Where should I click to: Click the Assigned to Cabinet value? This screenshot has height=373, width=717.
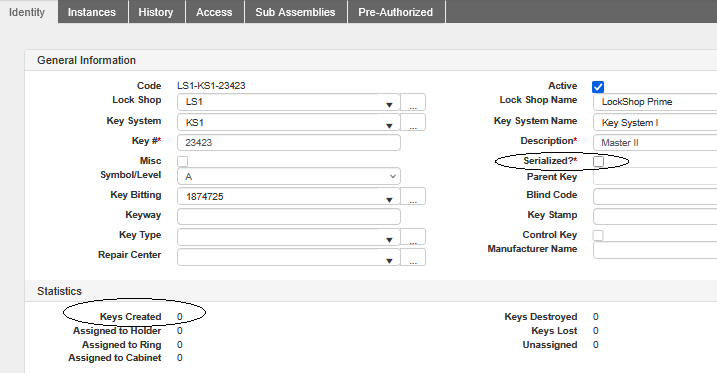(180, 358)
